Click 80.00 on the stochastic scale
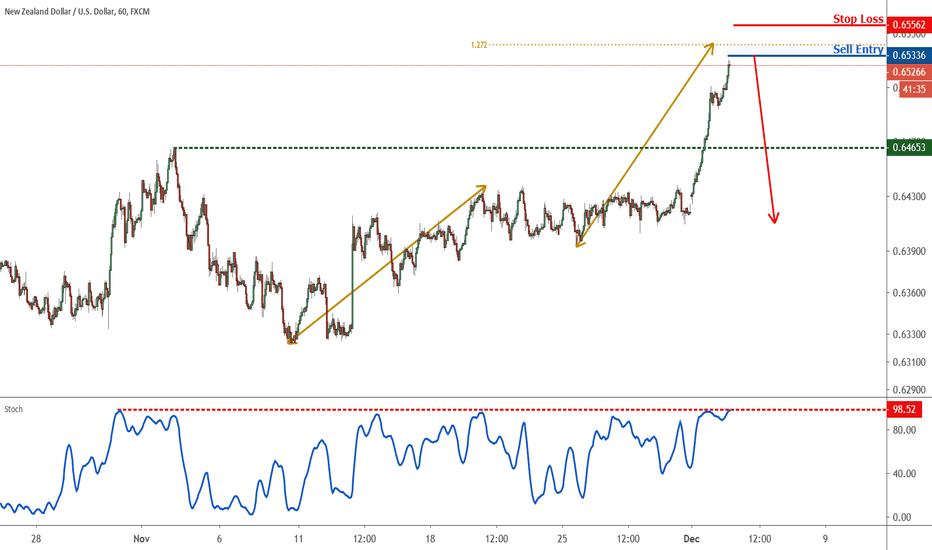Screen dimensions: 932x550 pos(904,430)
